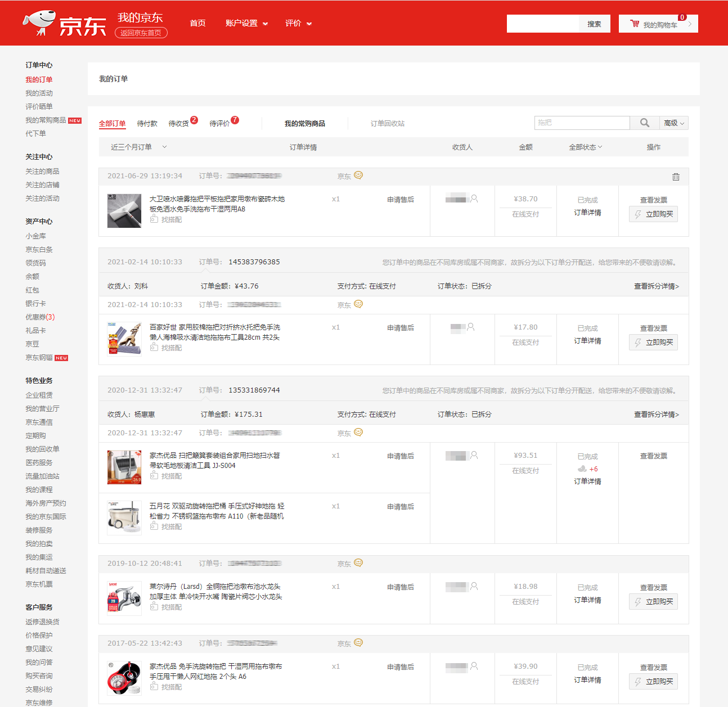Click recipient person icon for ¥38.70 order
Viewport: 728px width, 707px height.
(x=474, y=199)
